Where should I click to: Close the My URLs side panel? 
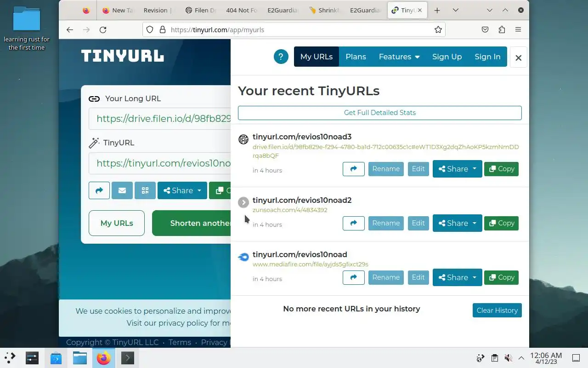click(x=519, y=57)
